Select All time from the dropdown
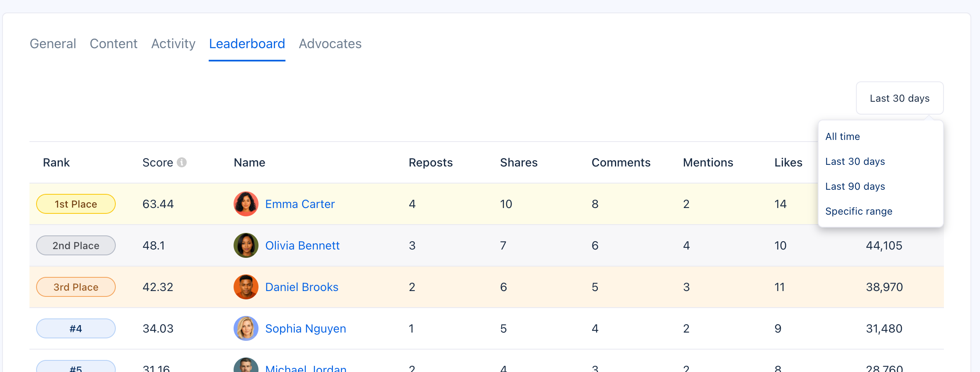 point(842,137)
